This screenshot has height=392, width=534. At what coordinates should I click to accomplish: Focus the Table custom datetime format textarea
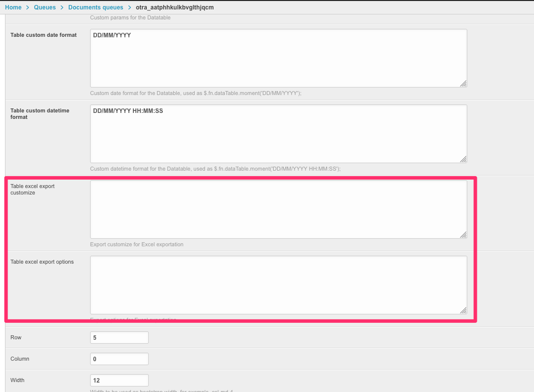(278, 134)
